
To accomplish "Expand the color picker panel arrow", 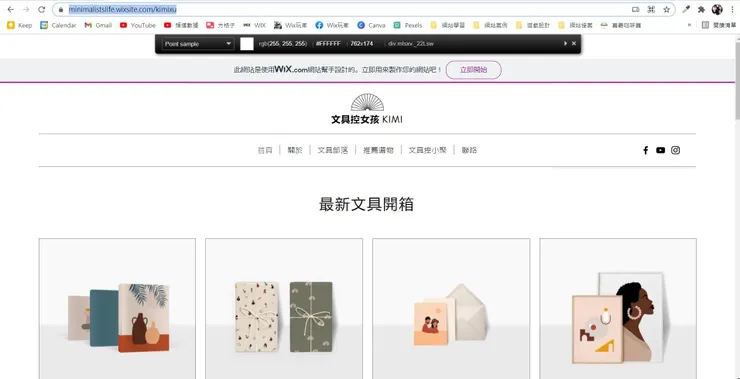I will point(565,43).
